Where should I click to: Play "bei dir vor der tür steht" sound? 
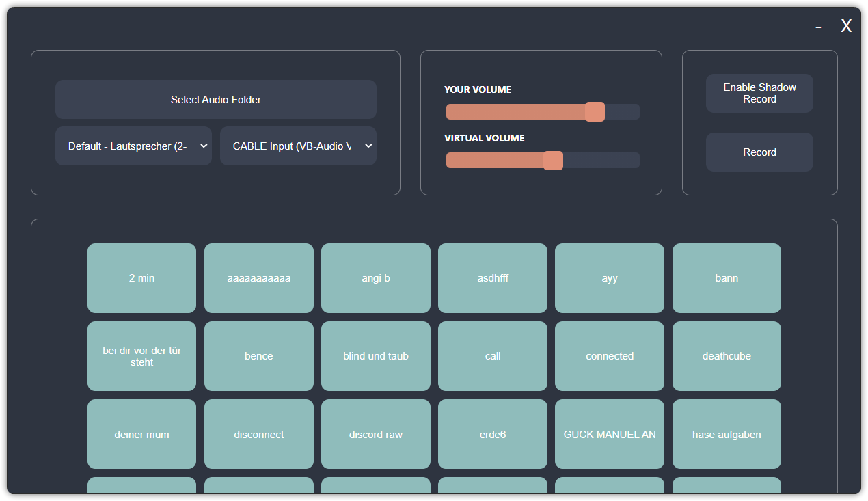(x=141, y=356)
